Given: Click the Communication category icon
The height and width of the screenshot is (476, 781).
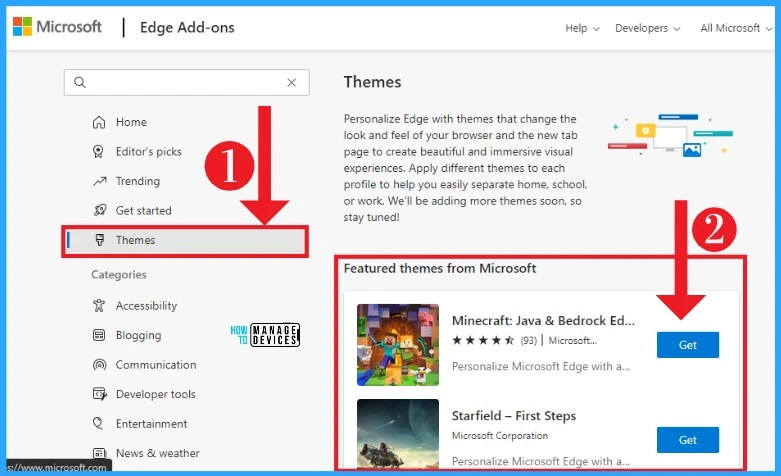Looking at the screenshot, I should coord(100,364).
